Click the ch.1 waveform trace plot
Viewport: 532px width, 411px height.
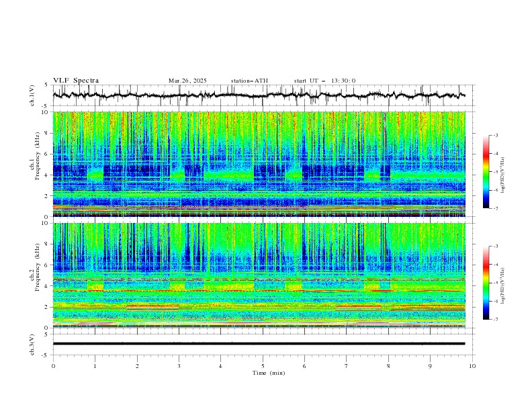coord(259,95)
